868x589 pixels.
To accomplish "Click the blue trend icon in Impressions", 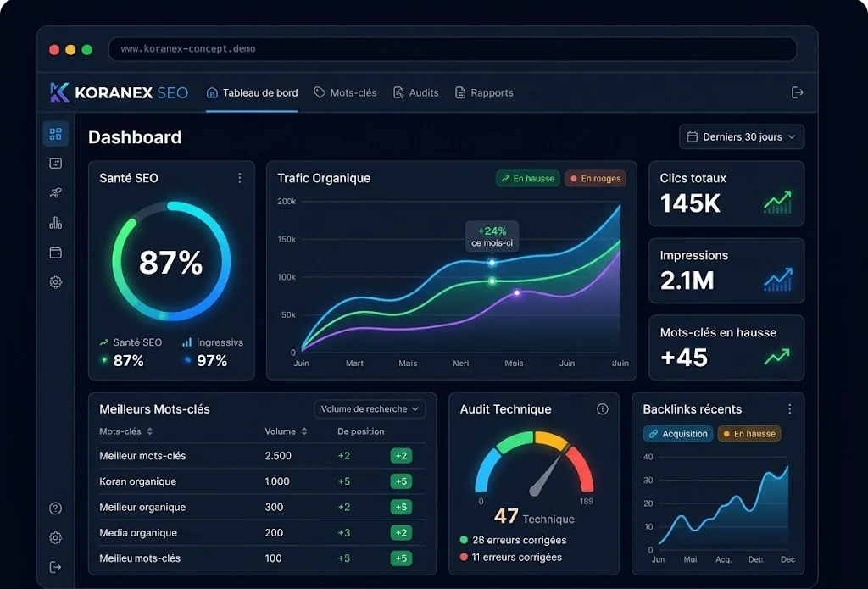I will [778, 280].
